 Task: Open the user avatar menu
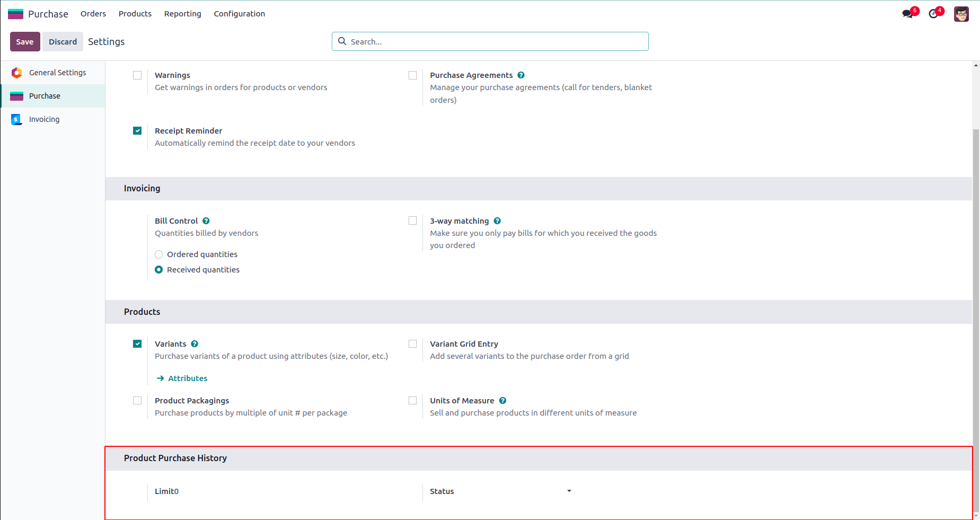pyautogui.click(x=961, y=14)
